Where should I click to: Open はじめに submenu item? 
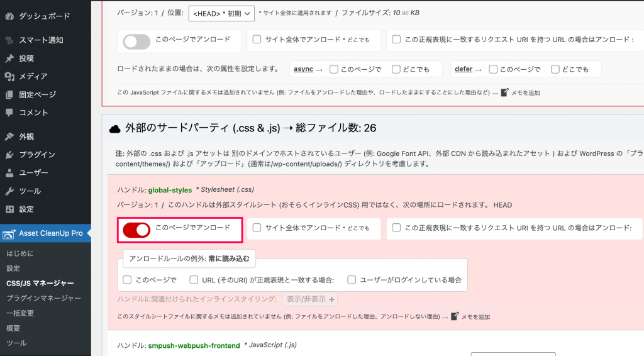20,253
